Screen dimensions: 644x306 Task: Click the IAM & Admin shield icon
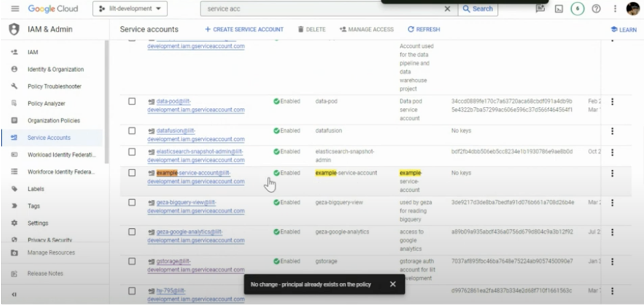point(15,29)
